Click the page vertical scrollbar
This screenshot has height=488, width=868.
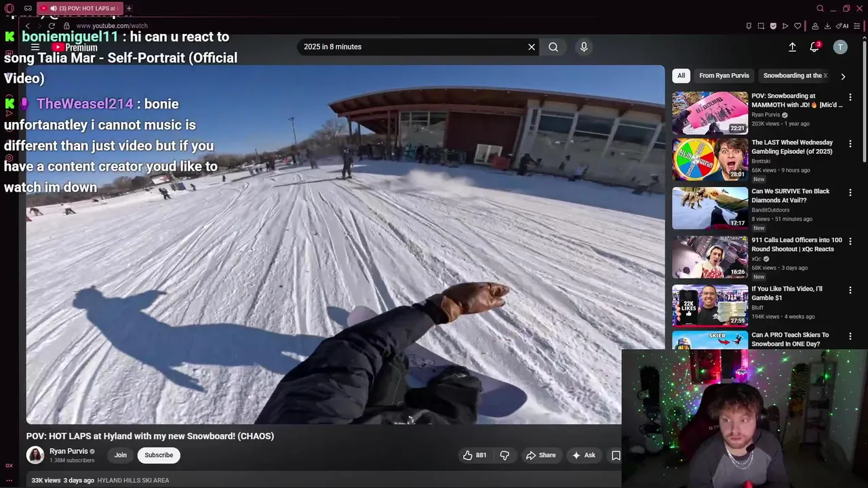tap(864, 102)
